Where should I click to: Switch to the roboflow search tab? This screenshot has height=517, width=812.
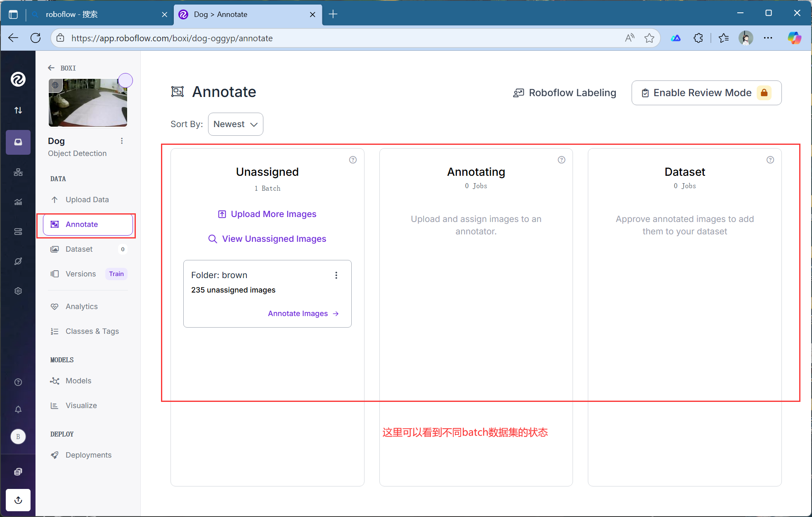[72, 14]
